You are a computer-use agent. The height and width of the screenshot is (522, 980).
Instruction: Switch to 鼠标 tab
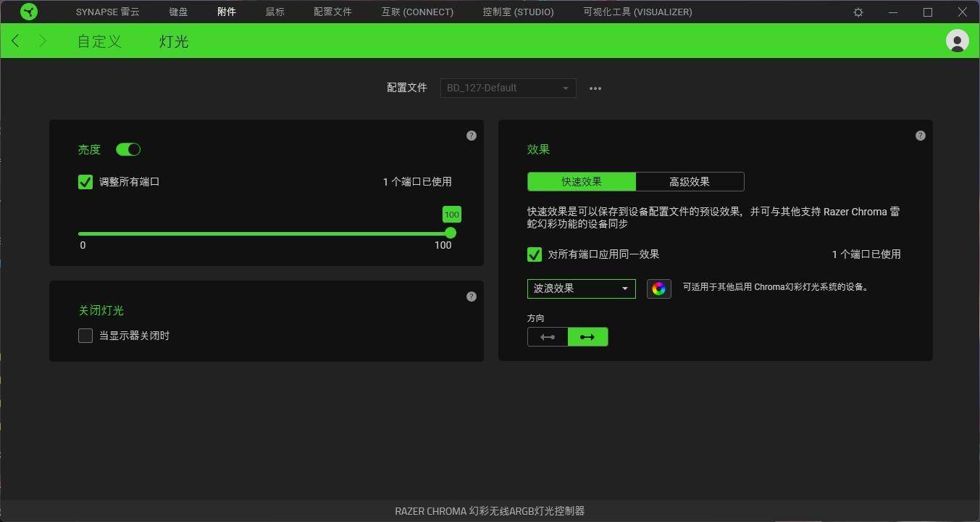coord(275,12)
